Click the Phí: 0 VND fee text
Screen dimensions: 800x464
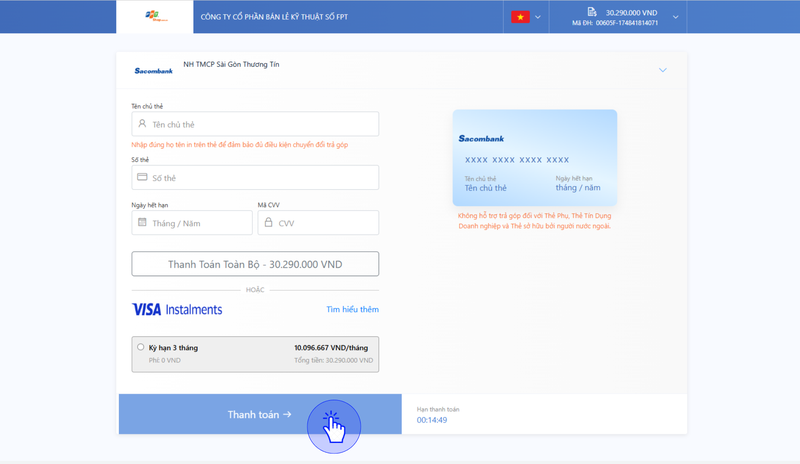tap(164, 360)
